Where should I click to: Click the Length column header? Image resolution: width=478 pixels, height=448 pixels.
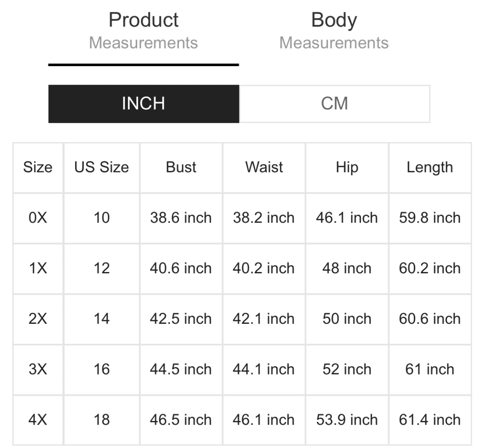(430, 167)
